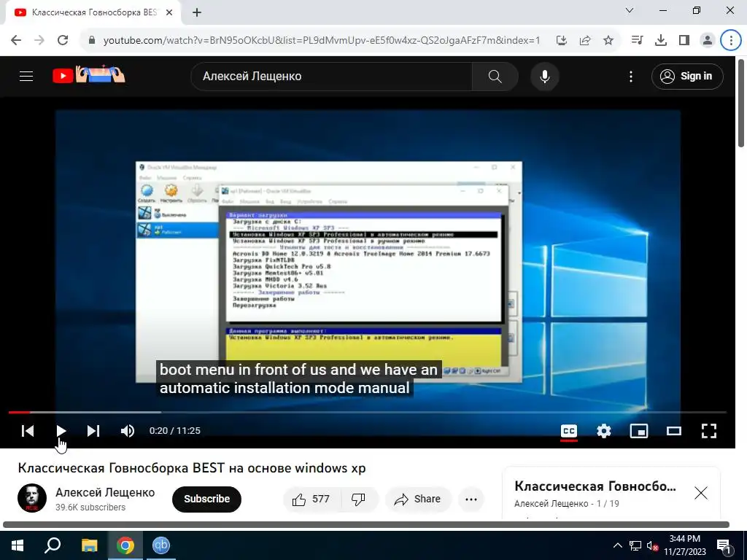Open the network status tray icon
This screenshot has height=560, width=747.
635,545
